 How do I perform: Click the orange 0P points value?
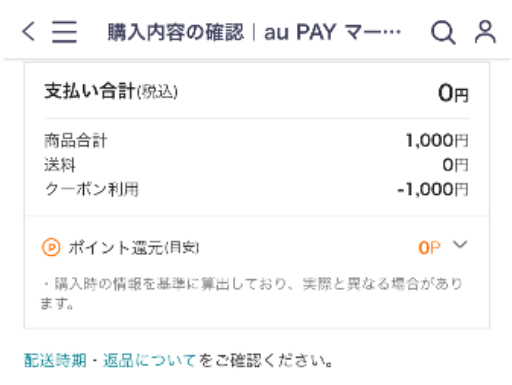[429, 248]
